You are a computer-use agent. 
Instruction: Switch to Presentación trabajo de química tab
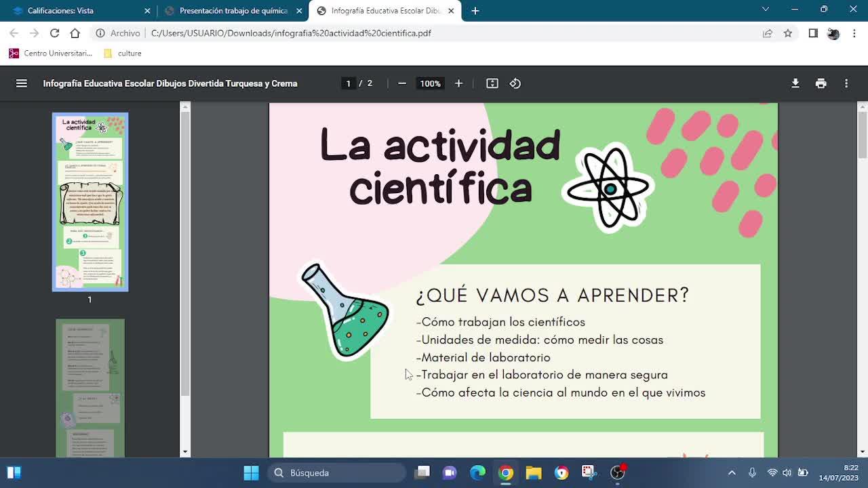233,11
